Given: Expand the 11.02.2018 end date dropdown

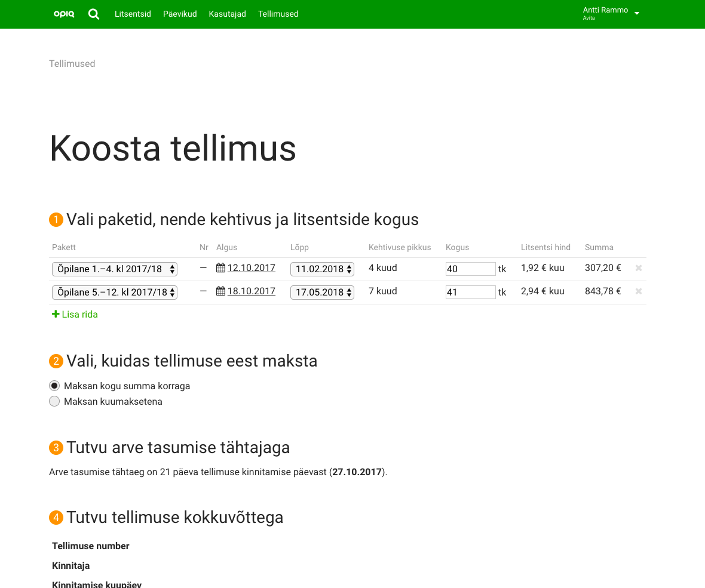Looking at the screenshot, I should (322, 269).
